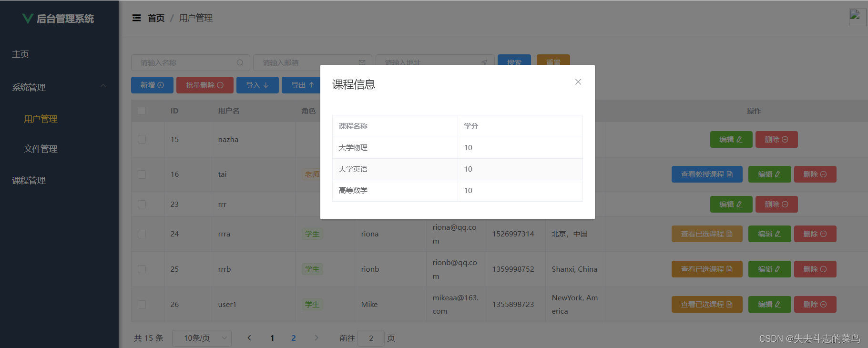Click 删除 for user rrra

point(815,234)
